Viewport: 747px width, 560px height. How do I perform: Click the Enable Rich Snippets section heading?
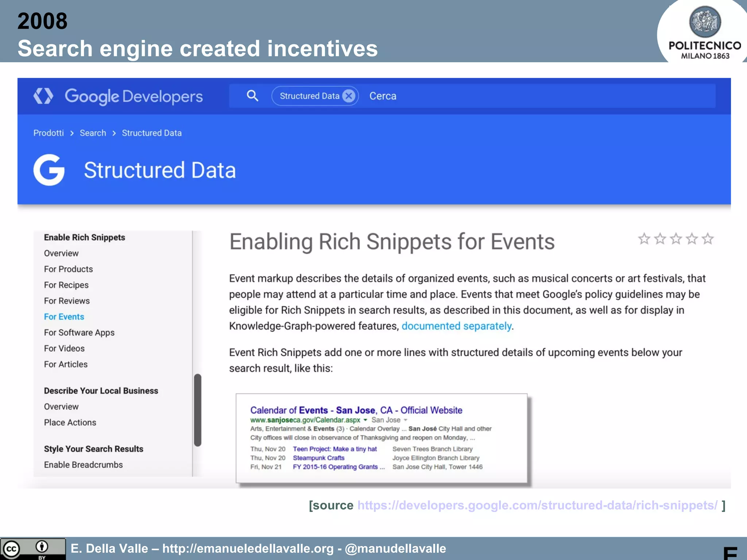(x=85, y=237)
